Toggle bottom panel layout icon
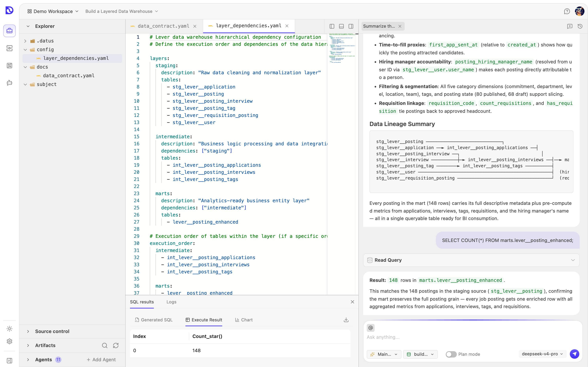The height and width of the screenshot is (367, 588). point(341,26)
